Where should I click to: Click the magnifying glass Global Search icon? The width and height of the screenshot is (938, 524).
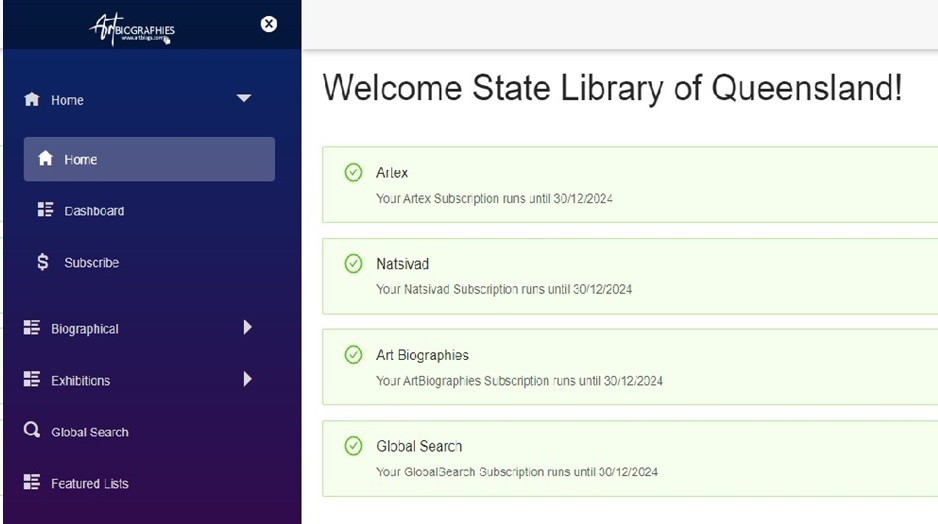[x=32, y=430]
